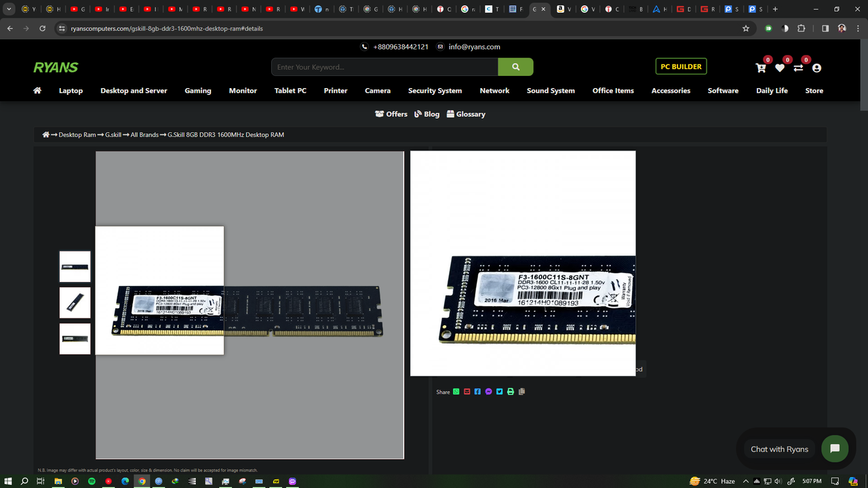The image size is (868, 488).
Task: Open the Desktop and Server menu
Action: click(x=134, y=90)
